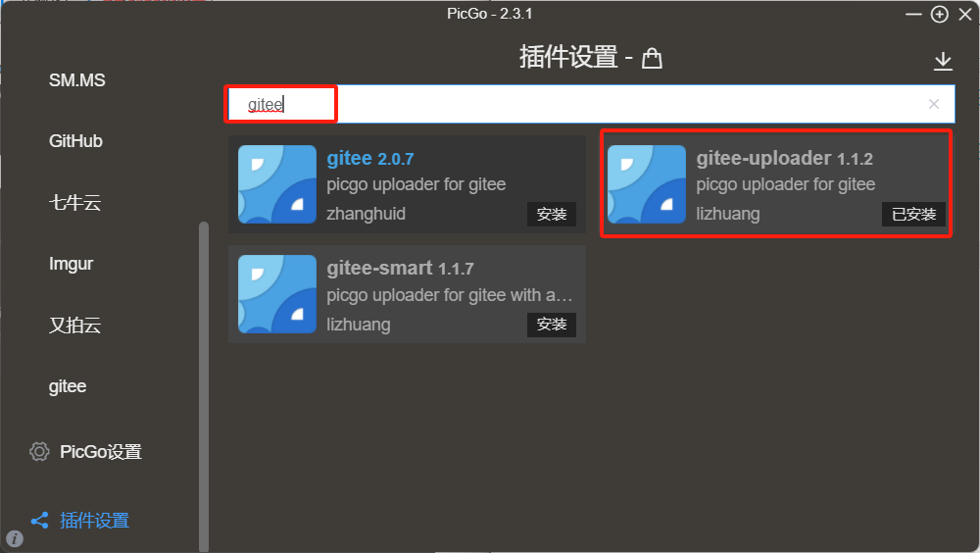Clear the search box with the X icon
The width and height of the screenshot is (980, 553).
tap(934, 104)
